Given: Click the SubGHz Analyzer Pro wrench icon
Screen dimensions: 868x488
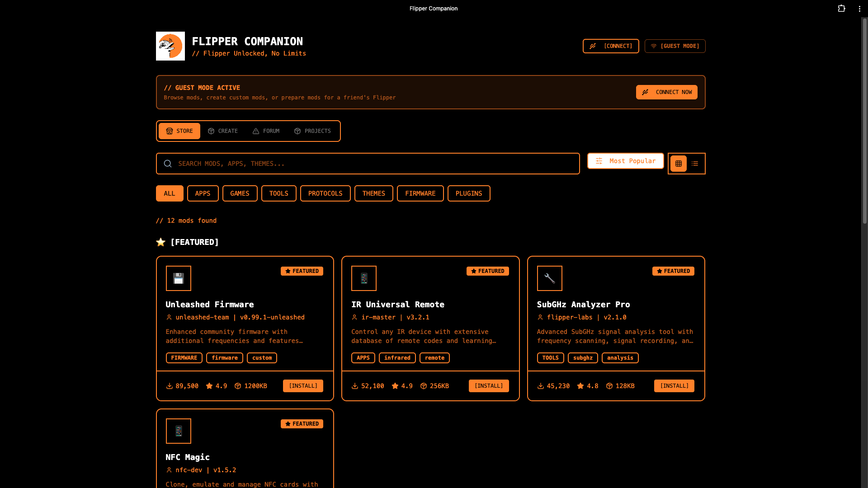Looking at the screenshot, I should (x=550, y=278).
